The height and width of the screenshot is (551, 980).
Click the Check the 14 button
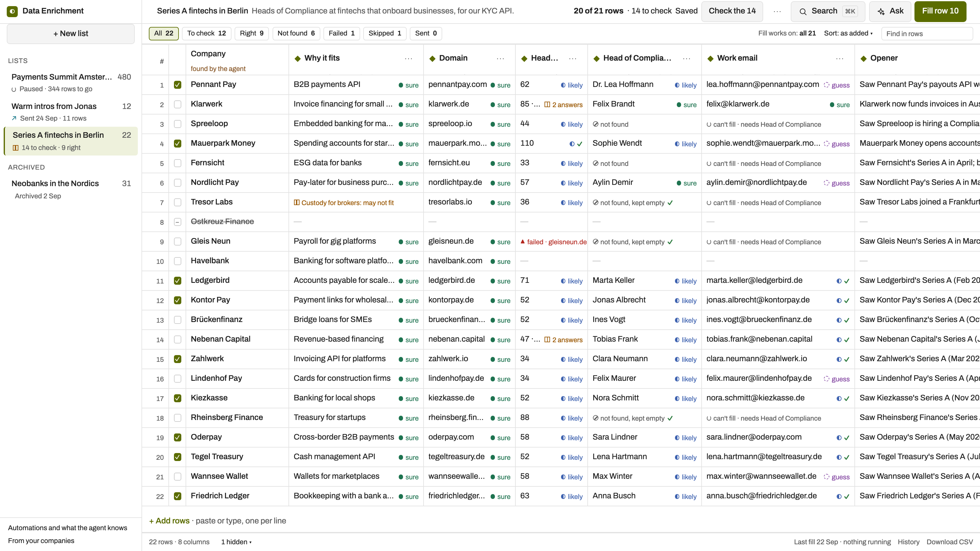tap(732, 11)
